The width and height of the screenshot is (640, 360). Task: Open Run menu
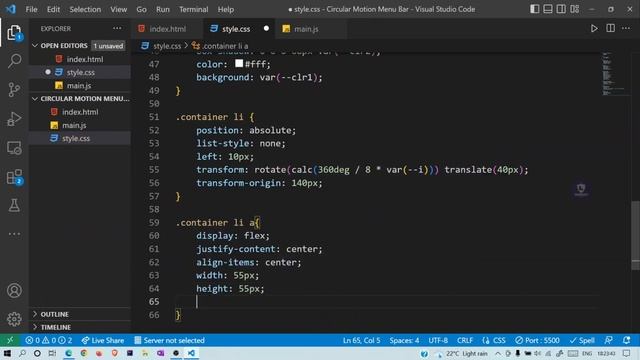click(x=162, y=9)
